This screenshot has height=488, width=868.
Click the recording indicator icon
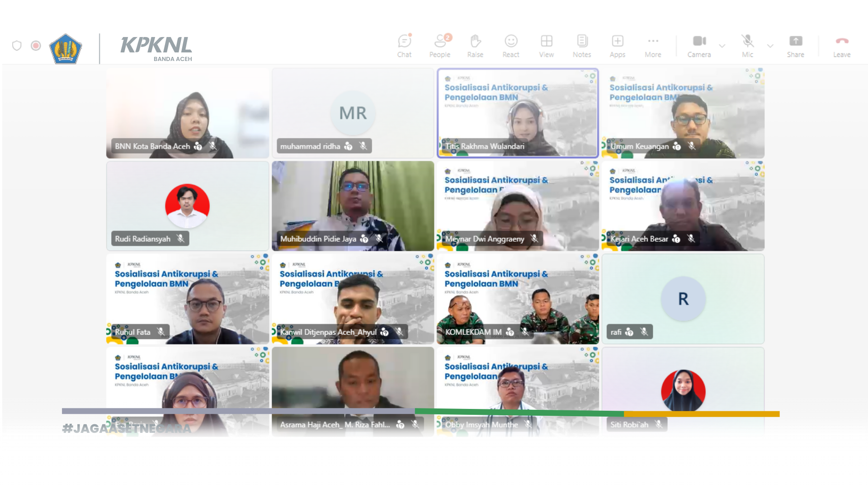click(36, 46)
